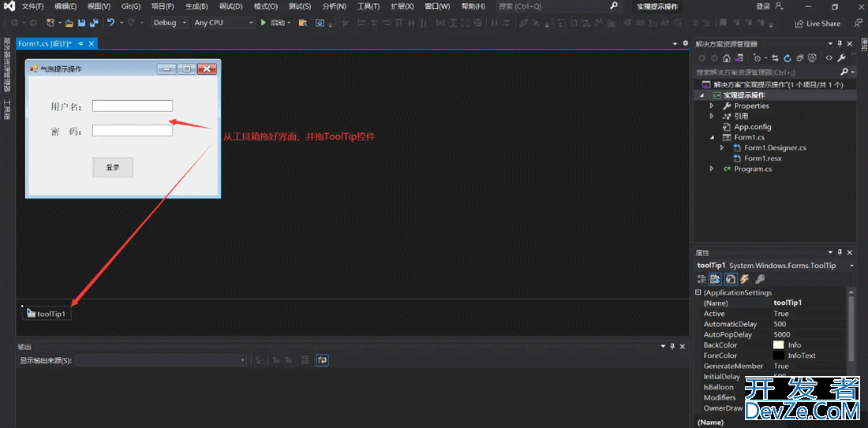Open the Debug configuration dropdown
868x428 pixels.
[170, 23]
